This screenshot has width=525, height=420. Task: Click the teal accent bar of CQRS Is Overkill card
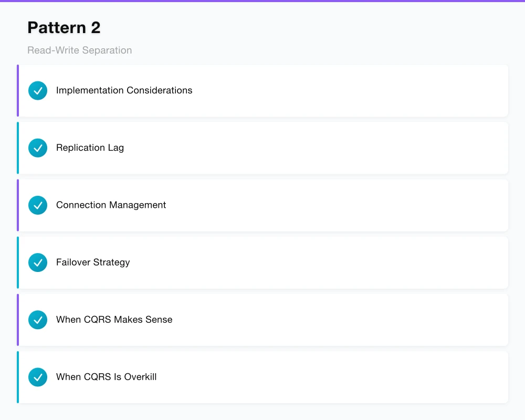(18, 377)
